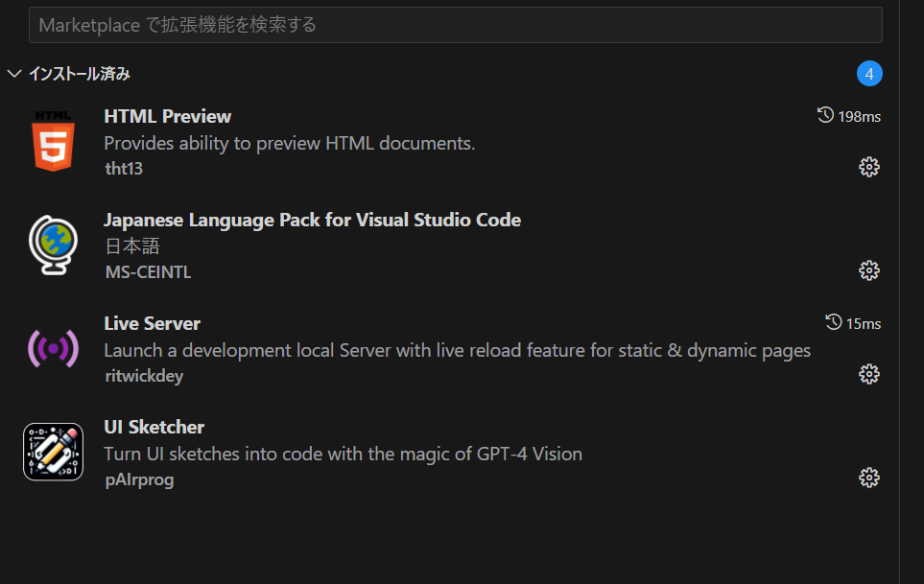Click 'Turn UI sketches into code' description
924x584 pixels.
(x=343, y=455)
